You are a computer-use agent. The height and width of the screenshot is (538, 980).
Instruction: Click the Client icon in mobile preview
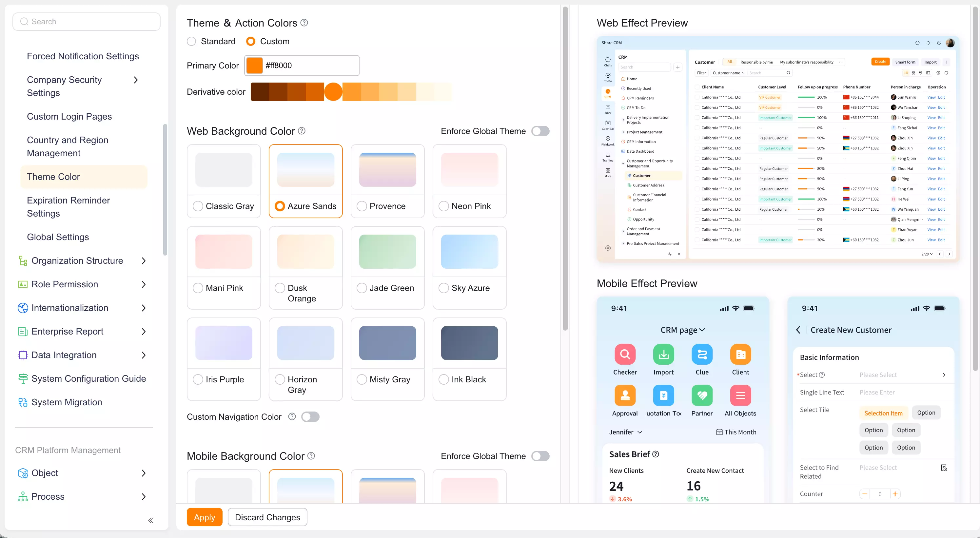740,354
